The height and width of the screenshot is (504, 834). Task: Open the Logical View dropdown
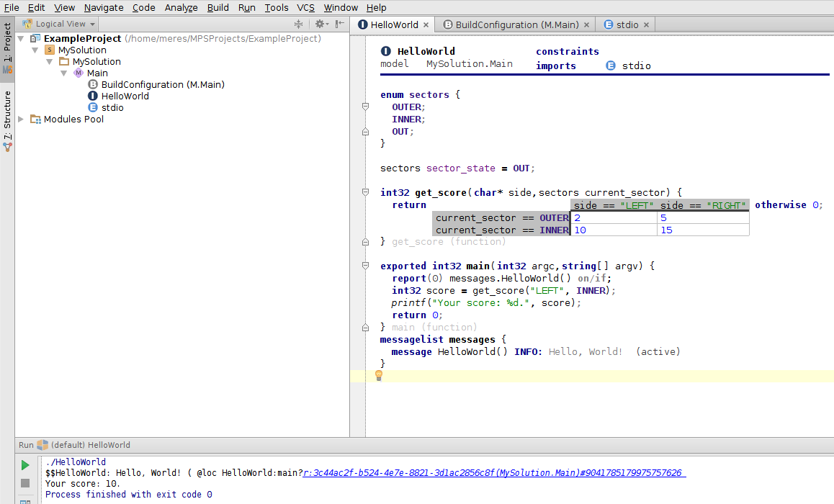click(x=59, y=24)
